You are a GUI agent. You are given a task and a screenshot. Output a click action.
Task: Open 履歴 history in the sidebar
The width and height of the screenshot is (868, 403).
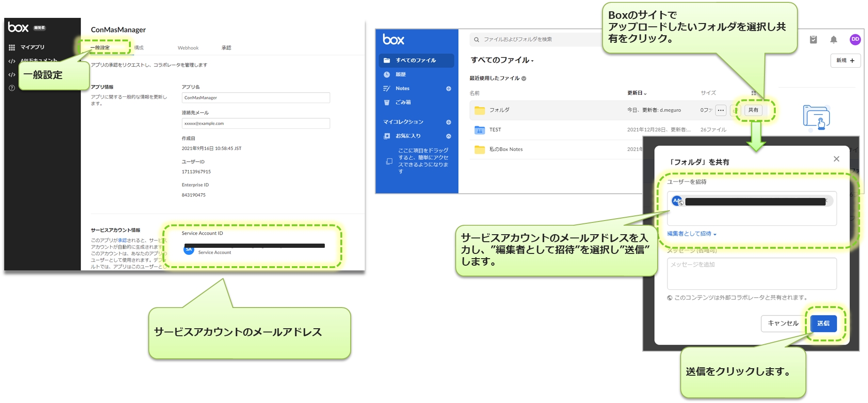401,74
